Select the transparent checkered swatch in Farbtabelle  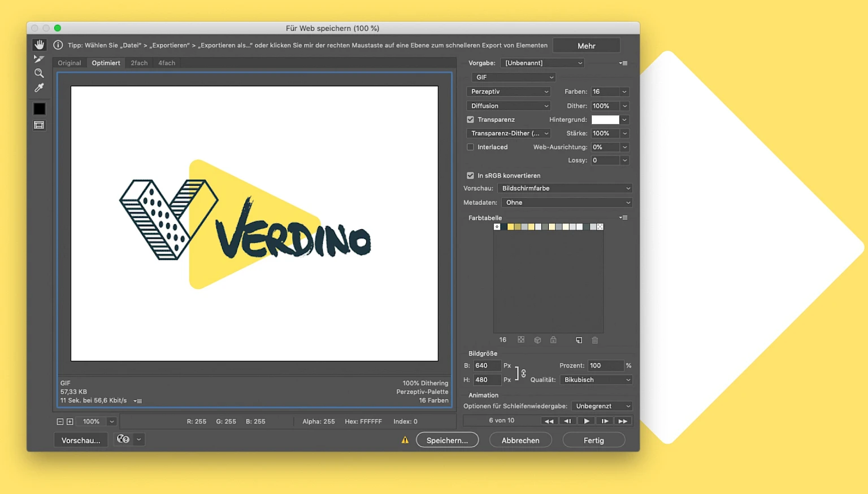coord(600,227)
